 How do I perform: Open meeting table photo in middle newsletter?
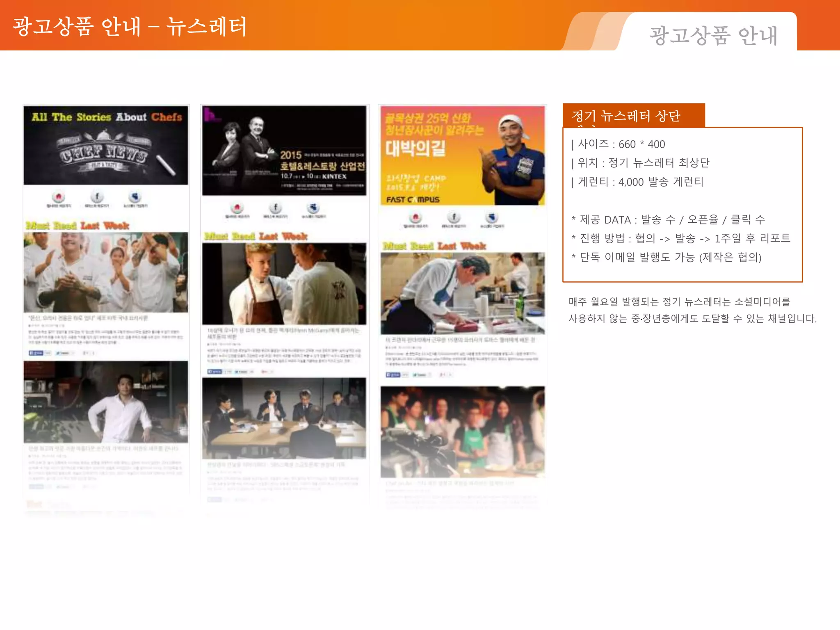[284, 418]
